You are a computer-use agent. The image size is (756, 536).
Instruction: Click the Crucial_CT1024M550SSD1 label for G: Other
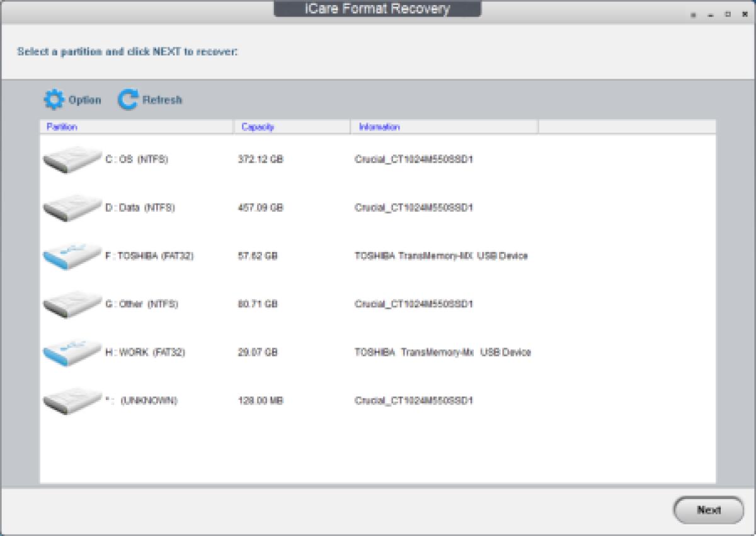point(413,304)
